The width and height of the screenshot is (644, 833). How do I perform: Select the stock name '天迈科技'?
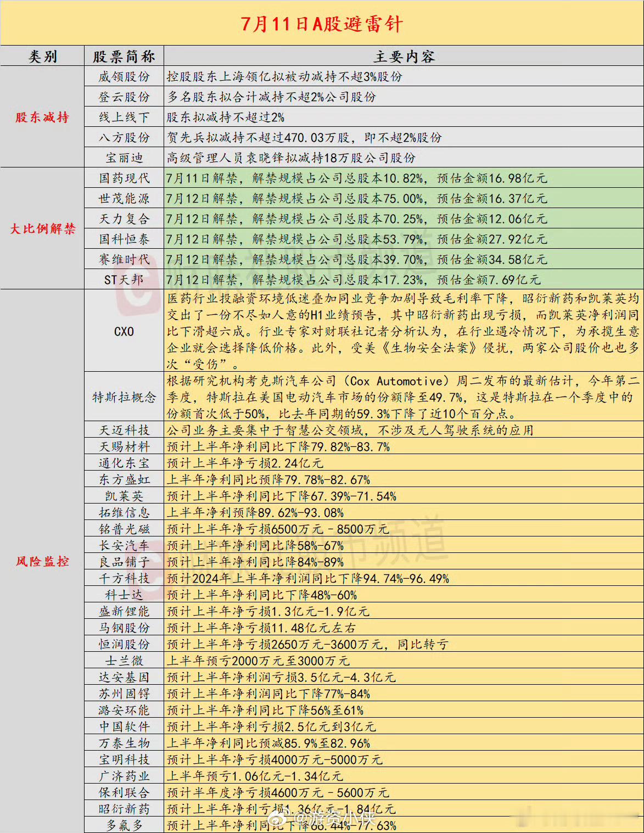click(124, 430)
